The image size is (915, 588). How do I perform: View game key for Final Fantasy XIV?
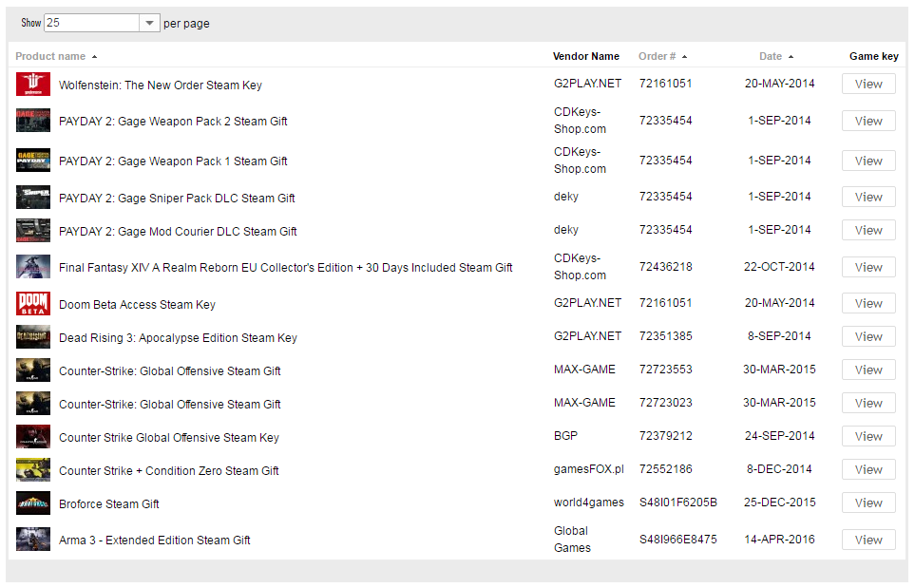868,267
